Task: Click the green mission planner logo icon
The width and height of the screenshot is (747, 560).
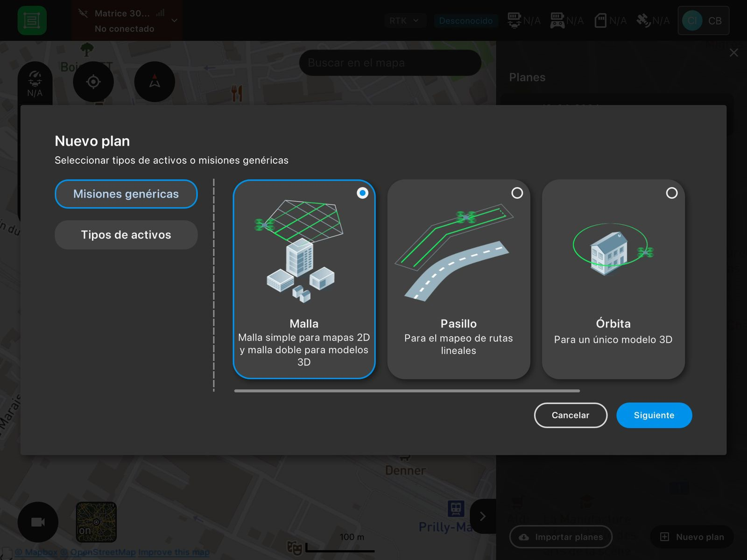Action: point(32,21)
